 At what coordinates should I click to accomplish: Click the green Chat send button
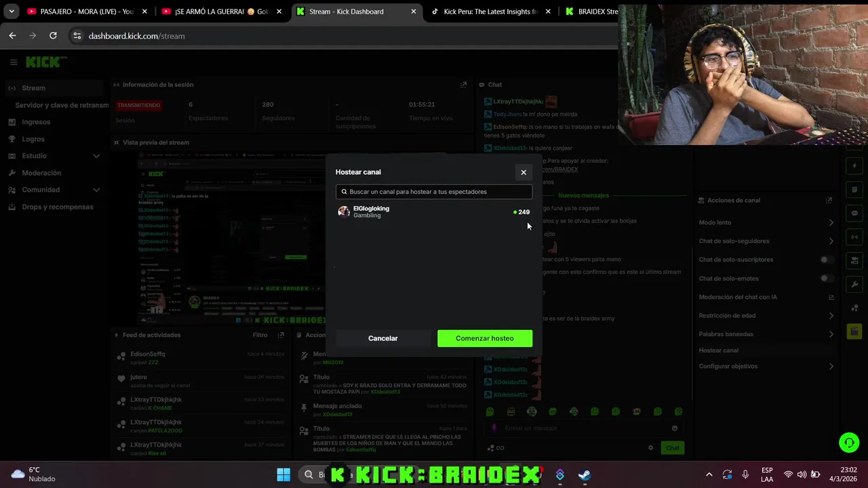672,447
